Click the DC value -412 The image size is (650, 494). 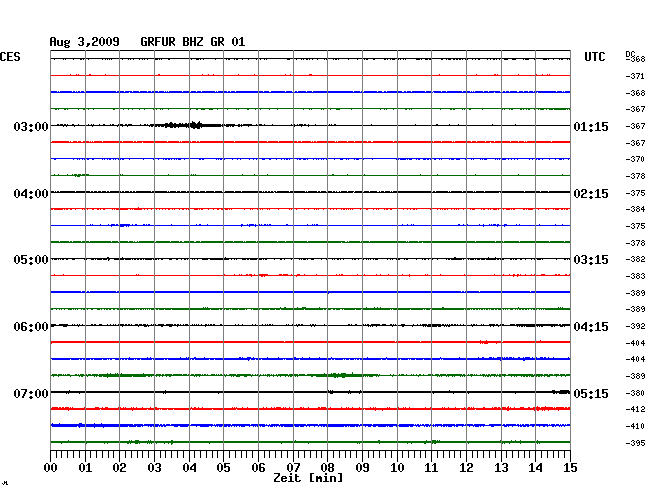click(635, 409)
